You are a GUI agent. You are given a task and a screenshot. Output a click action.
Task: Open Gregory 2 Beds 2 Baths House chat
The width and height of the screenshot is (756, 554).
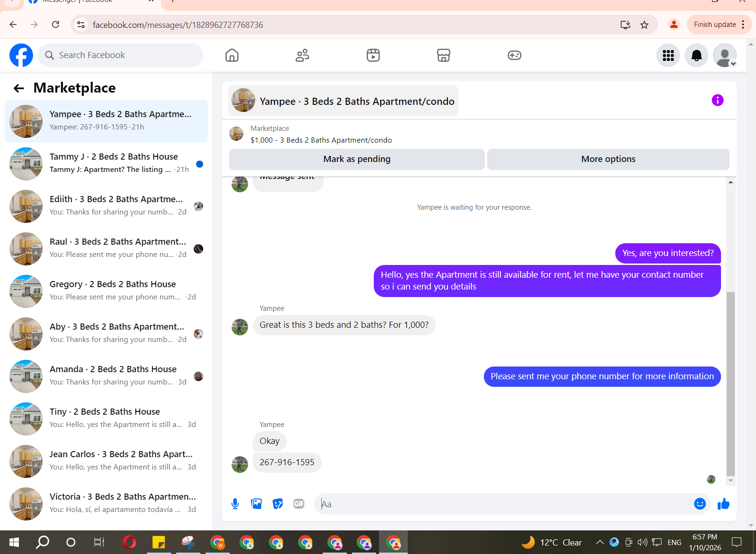(106, 291)
